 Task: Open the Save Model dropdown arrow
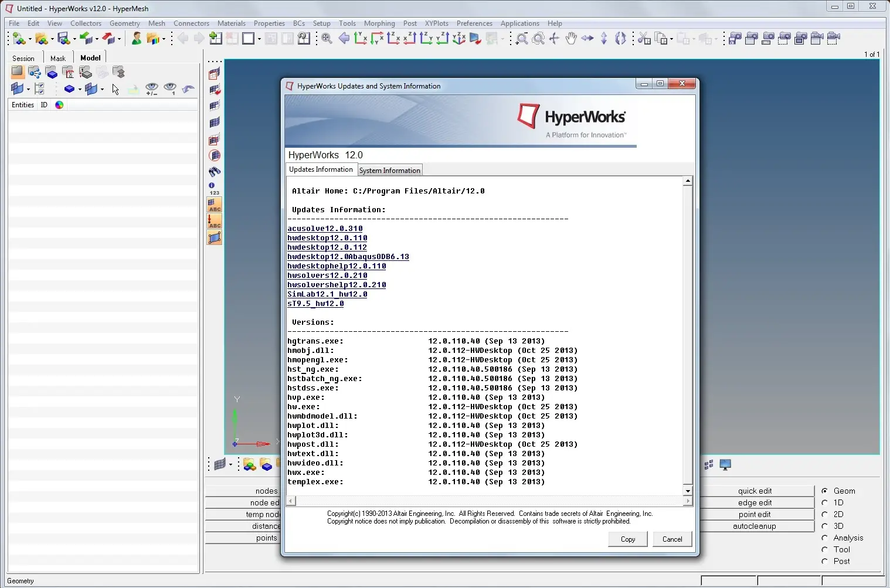(x=74, y=39)
